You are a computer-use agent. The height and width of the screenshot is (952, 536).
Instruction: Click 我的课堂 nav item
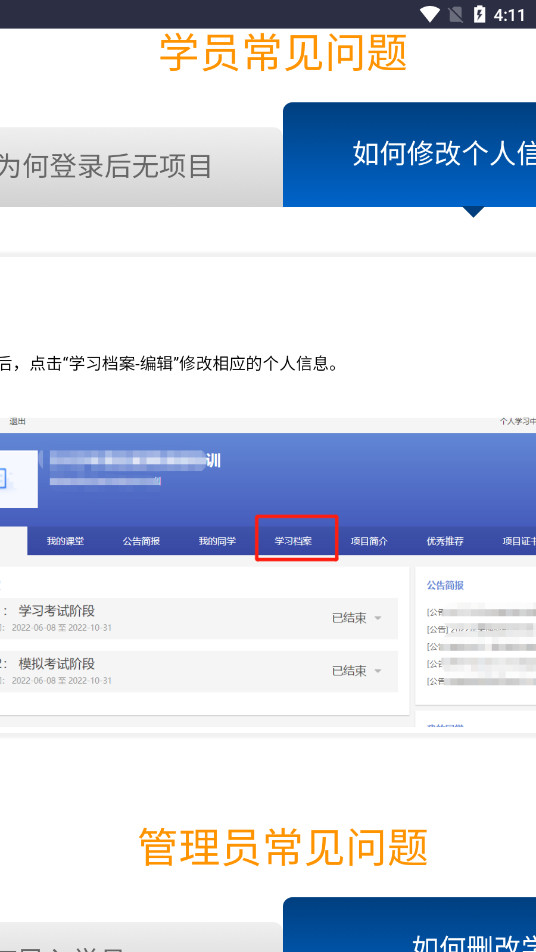(x=66, y=541)
